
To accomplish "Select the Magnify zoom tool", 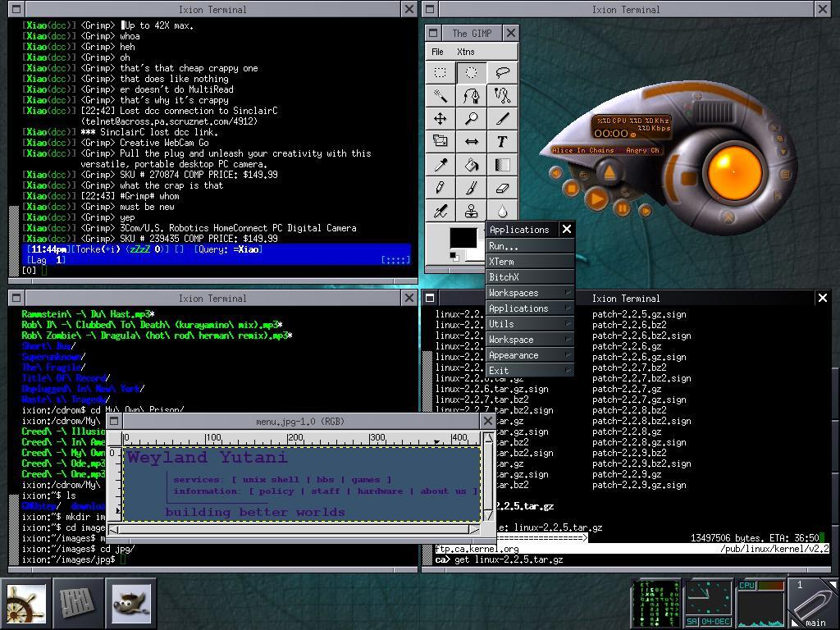I will point(472,118).
